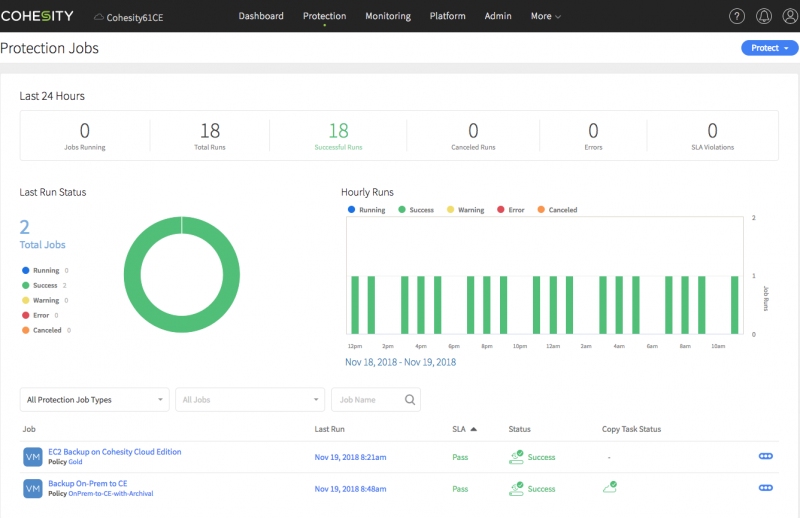The height and width of the screenshot is (518, 800).
Task: Open the Gold policy link
Action: point(75,462)
